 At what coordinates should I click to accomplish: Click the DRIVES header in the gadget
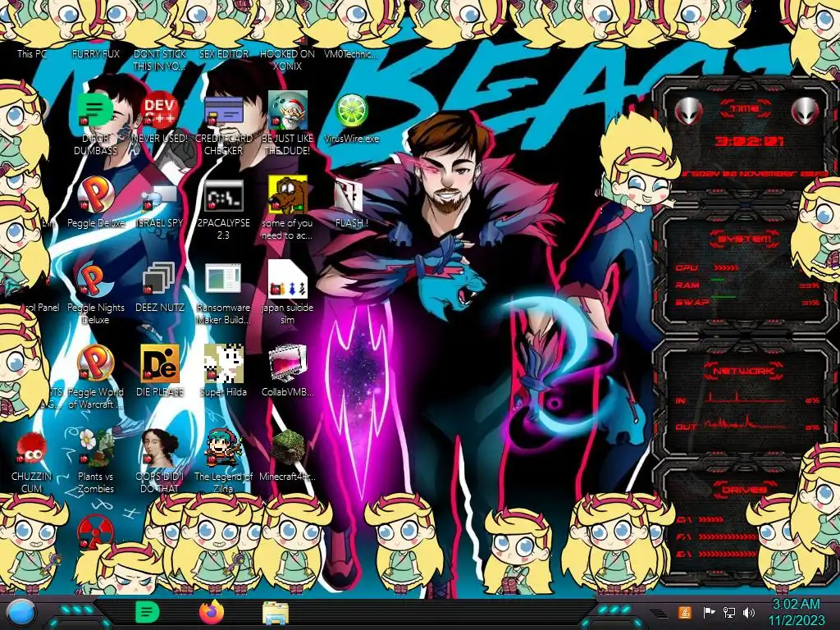[744, 489]
